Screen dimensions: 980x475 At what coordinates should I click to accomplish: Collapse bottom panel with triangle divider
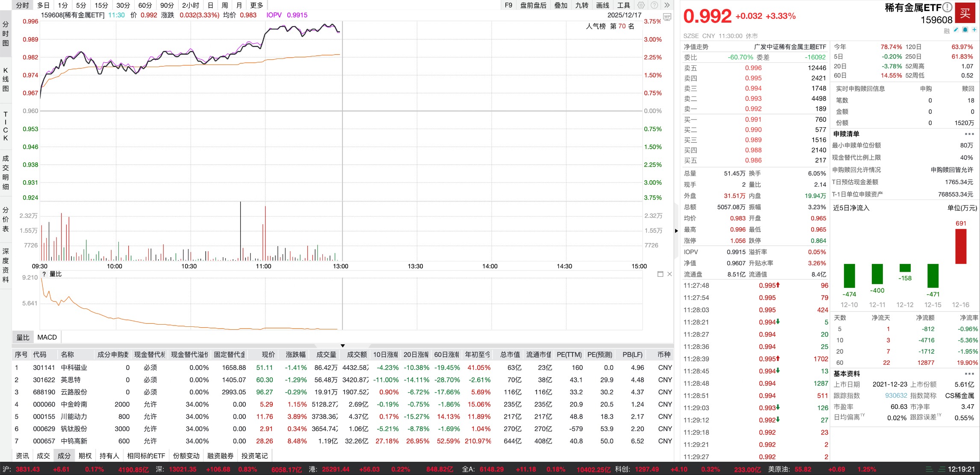tap(342, 346)
